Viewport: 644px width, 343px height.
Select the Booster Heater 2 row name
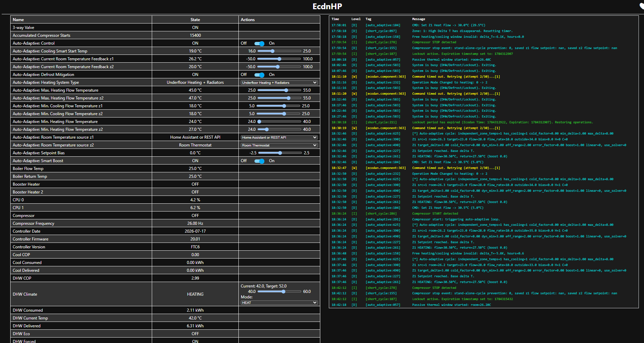pyautogui.click(x=28, y=192)
